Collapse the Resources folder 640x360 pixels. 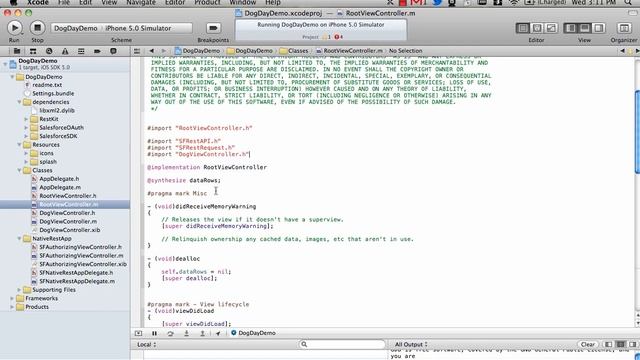pyautogui.click(x=19, y=145)
